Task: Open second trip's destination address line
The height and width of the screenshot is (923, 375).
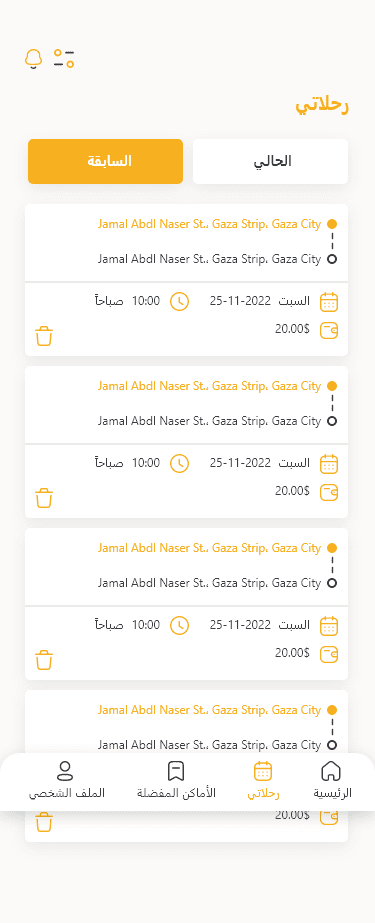Action: pyautogui.click(x=210, y=421)
